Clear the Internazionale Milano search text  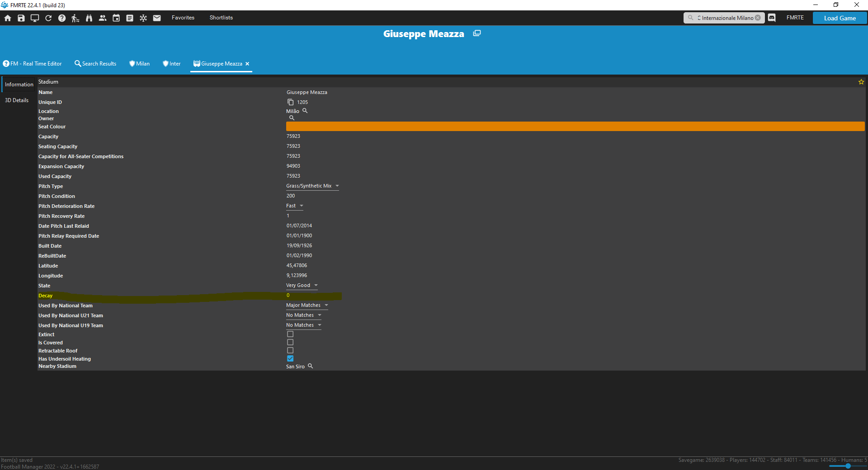[758, 18]
